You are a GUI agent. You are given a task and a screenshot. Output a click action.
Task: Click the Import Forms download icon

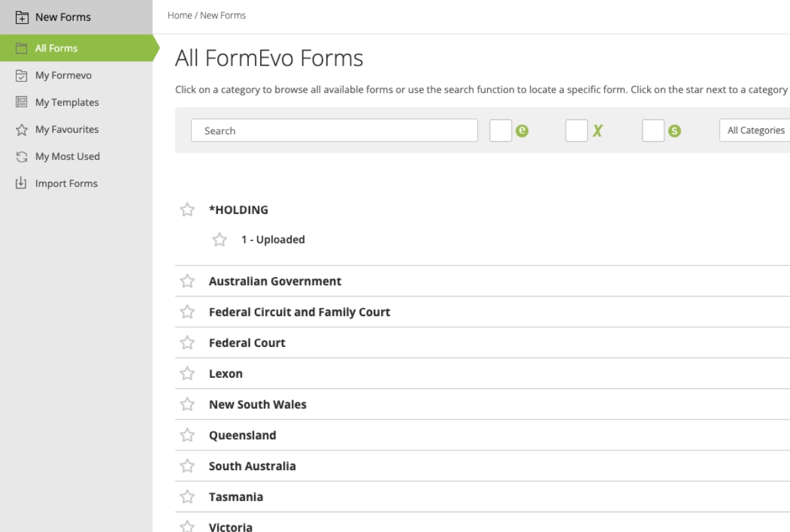point(22,183)
